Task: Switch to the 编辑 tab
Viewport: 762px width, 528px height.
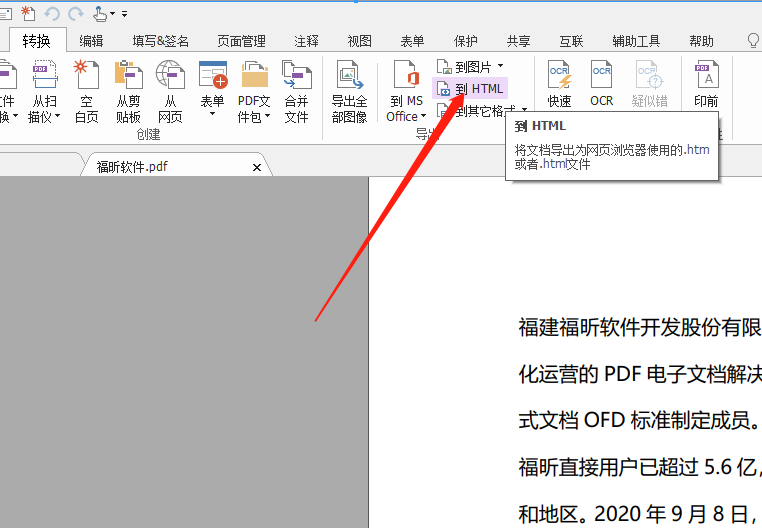Action: 91,41
